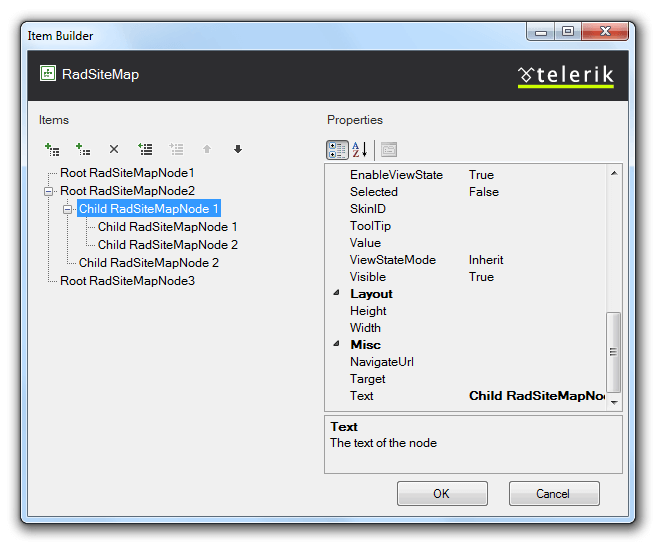
Task: Select Root RadSiteMapNode3
Action: point(127,281)
